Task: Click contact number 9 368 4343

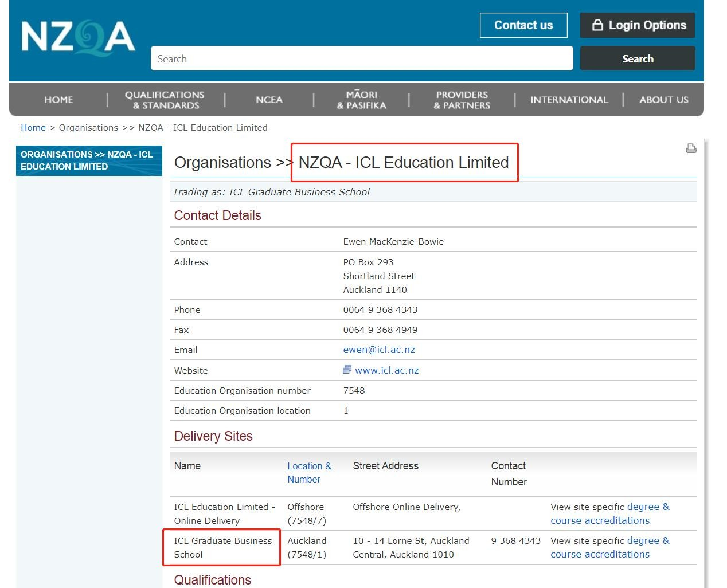Action: coord(516,541)
